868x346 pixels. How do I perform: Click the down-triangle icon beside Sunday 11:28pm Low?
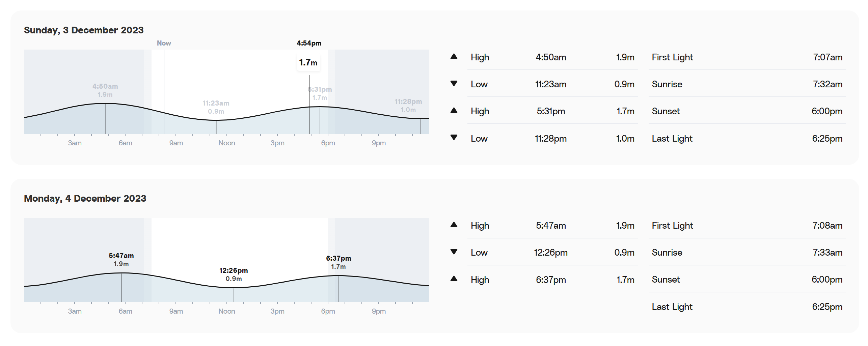point(454,138)
